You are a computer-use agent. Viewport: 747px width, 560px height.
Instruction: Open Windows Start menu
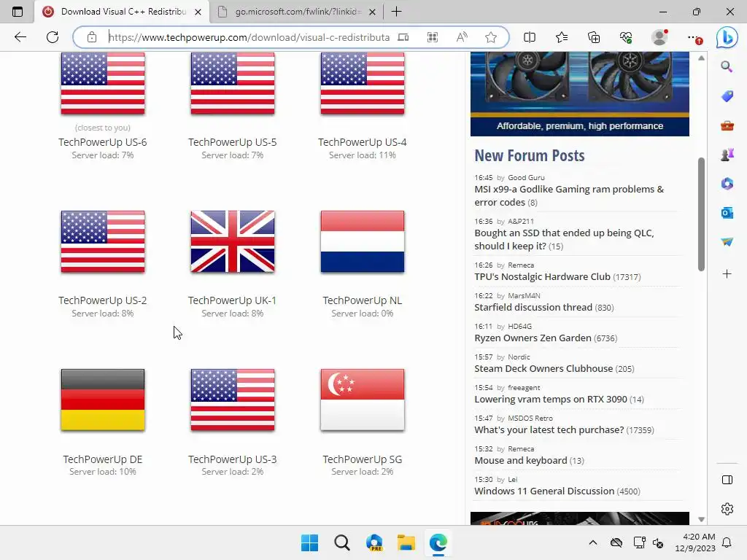pos(309,542)
